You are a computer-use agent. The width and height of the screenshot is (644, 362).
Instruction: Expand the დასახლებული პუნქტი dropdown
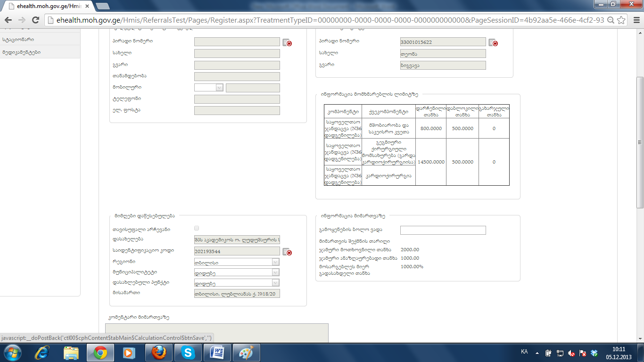(237, 283)
